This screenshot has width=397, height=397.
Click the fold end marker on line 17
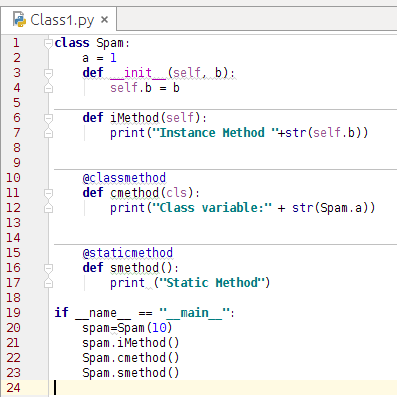(x=48, y=283)
